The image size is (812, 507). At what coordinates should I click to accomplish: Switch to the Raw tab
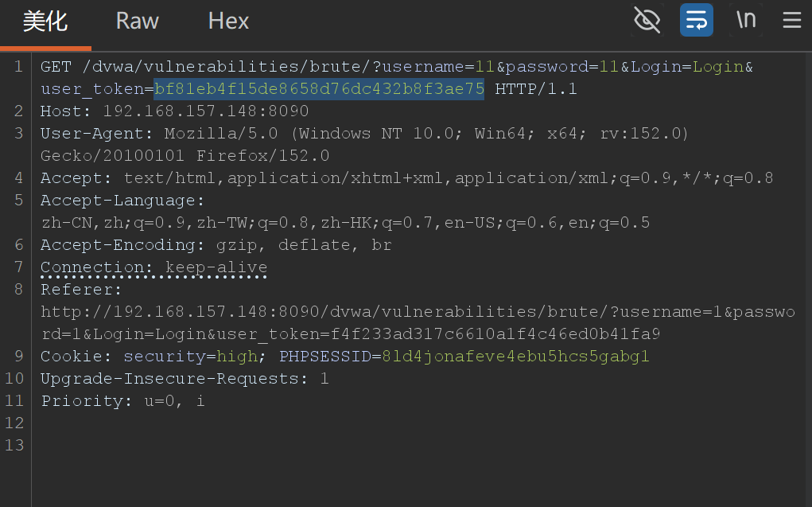138,21
